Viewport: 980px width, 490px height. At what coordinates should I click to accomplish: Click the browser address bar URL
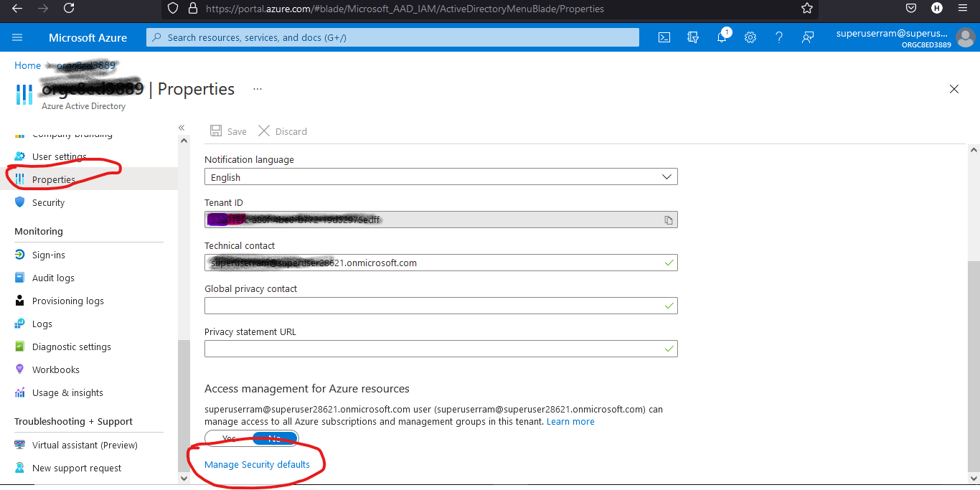(405, 9)
